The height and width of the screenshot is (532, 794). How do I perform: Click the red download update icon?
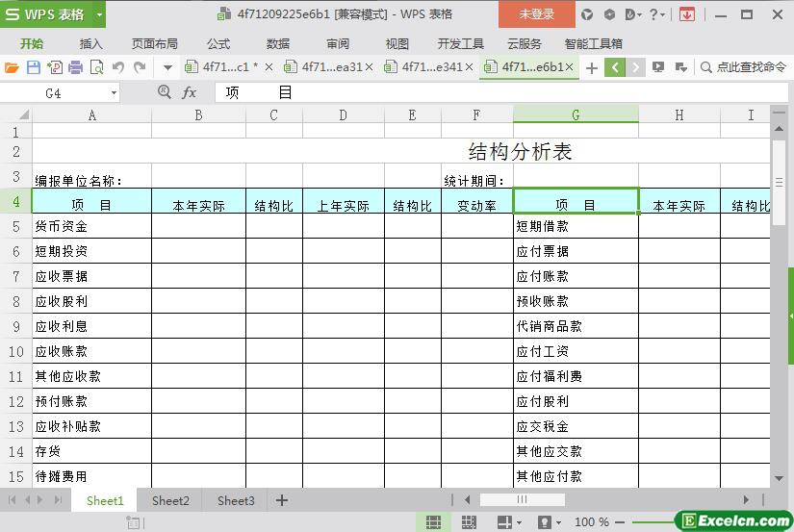[687, 14]
